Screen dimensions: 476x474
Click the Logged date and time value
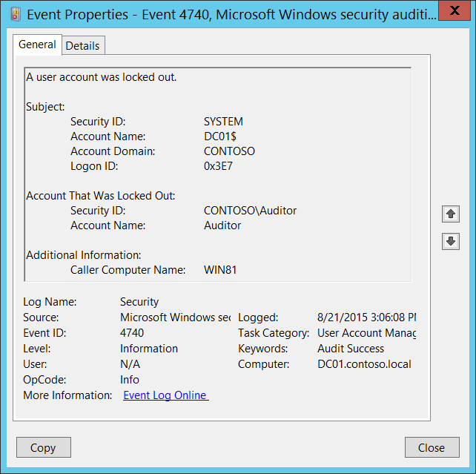point(366,317)
